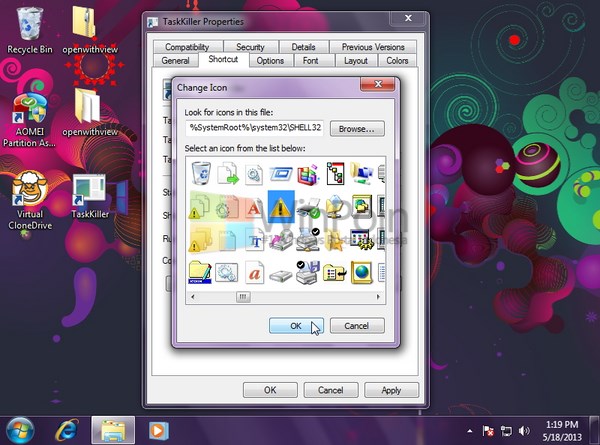Pick the colorful defragment blocks icon
Screen dimensions: 600x445
point(308,174)
